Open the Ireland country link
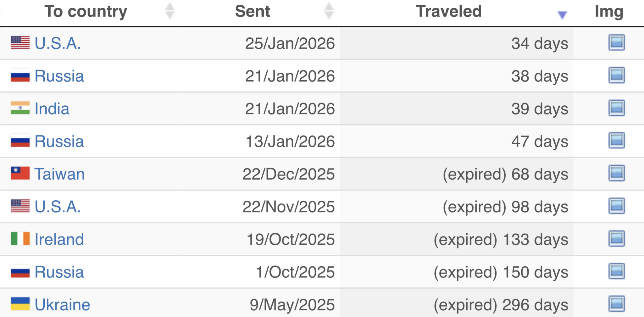Screen dimensions: 644x317 pyautogui.click(x=59, y=239)
